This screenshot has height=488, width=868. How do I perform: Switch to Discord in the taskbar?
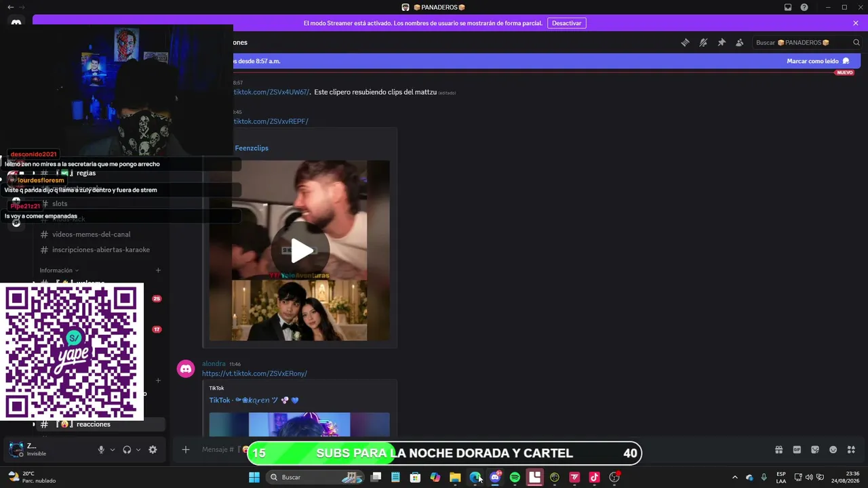tap(495, 477)
